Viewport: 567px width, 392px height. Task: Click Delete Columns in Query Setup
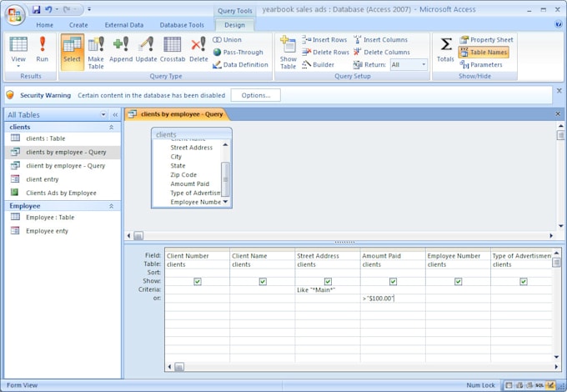[x=382, y=52]
